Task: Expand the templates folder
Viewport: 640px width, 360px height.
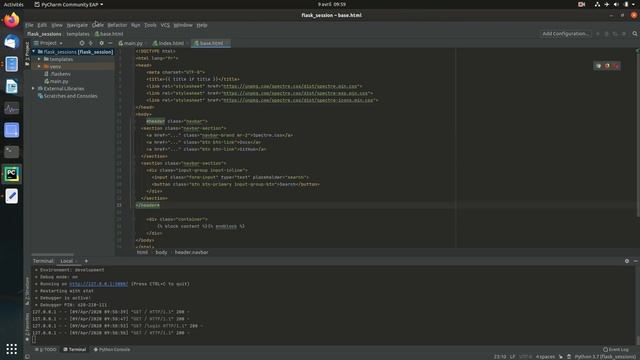Action: 39,59
